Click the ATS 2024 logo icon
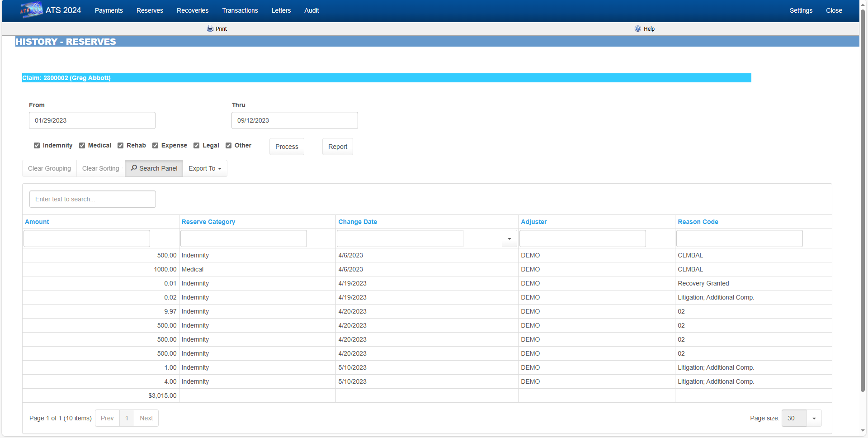This screenshot has width=868, height=438. pyautogui.click(x=31, y=10)
